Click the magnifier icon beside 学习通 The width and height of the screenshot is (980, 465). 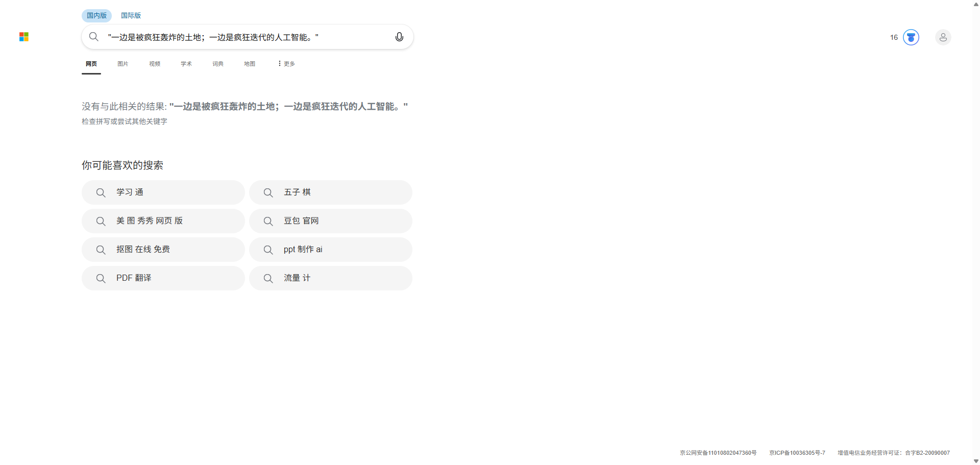pyautogui.click(x=101, y=192)
